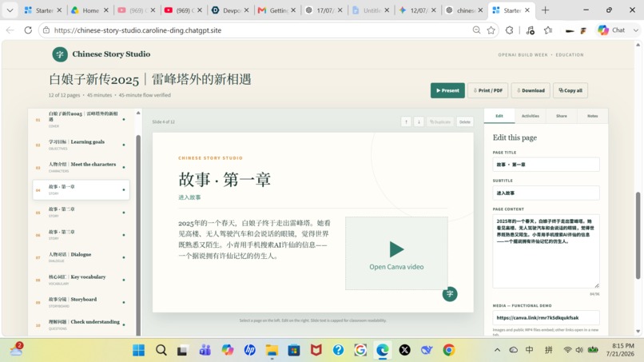This screenshot has height=362, width=644.
Task: Select slide 09 Storyboard
Action: pos(81,302)
